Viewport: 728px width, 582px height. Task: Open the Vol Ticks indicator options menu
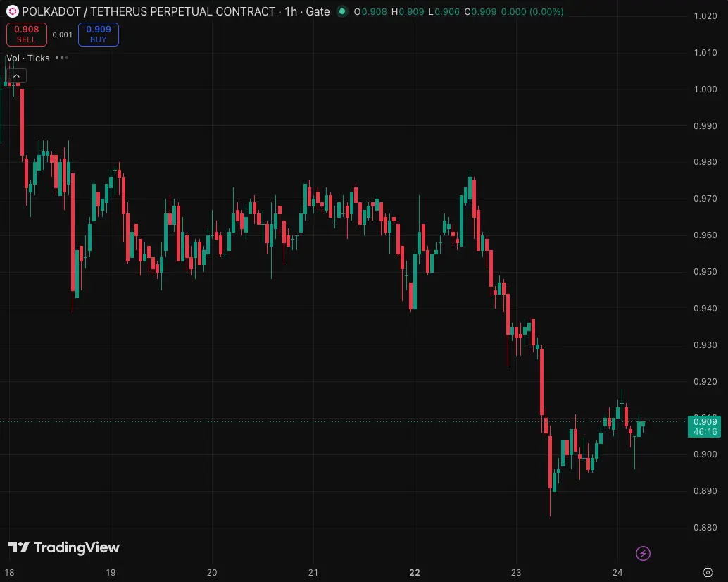click(62, 58)
